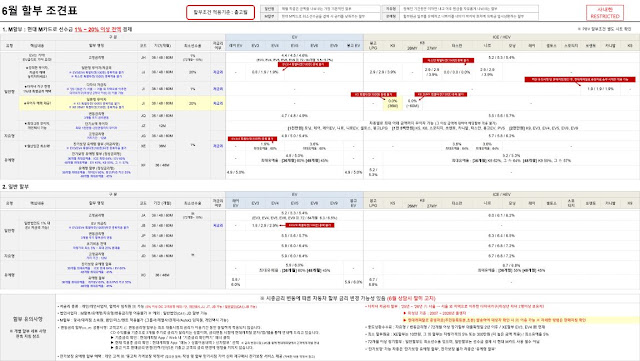Screen dimensions: 640x361
Task: Select code cell 'JD' in 일반 할부 table
Action: point(143,256)
